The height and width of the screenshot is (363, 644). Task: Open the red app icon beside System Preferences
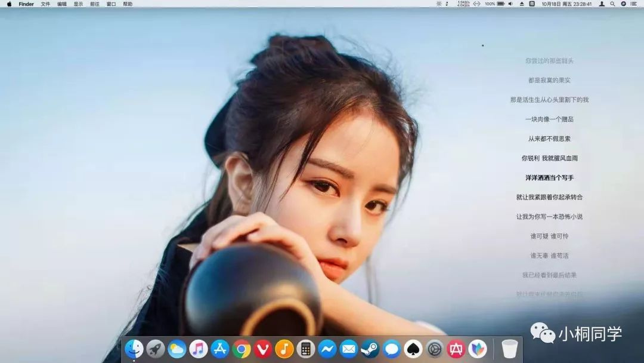coord(456,349)
